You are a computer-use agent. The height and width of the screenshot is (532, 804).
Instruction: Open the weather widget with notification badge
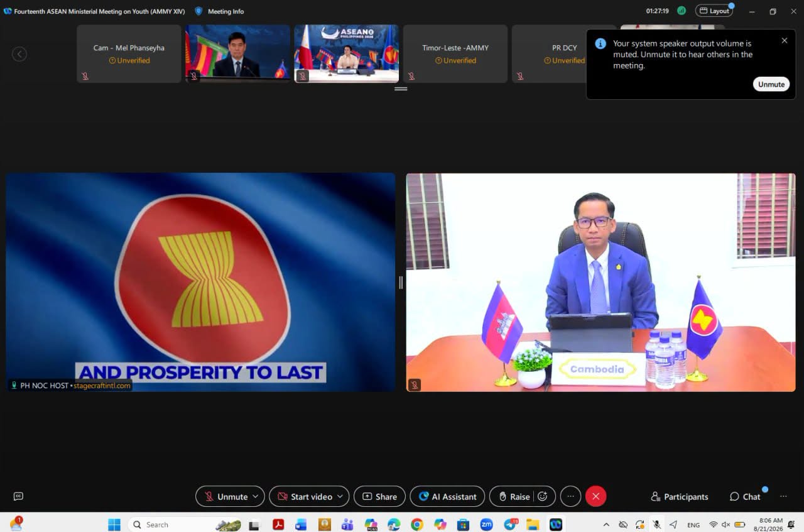(x=16, y=524)
